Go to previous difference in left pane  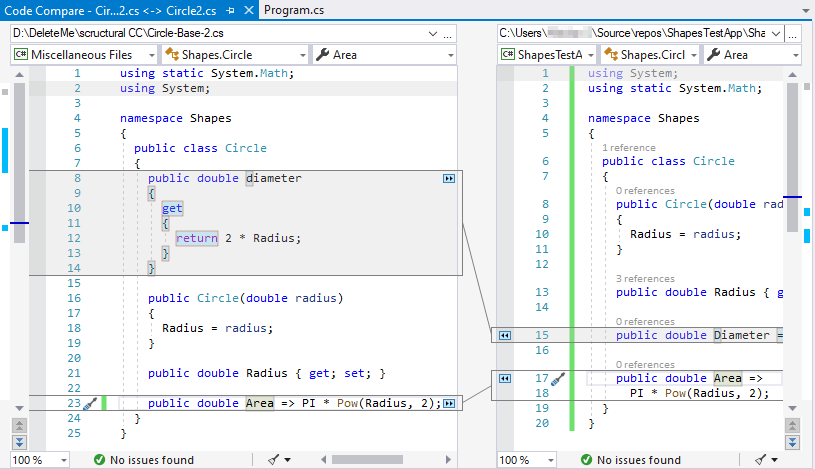[x=19, y=426]
